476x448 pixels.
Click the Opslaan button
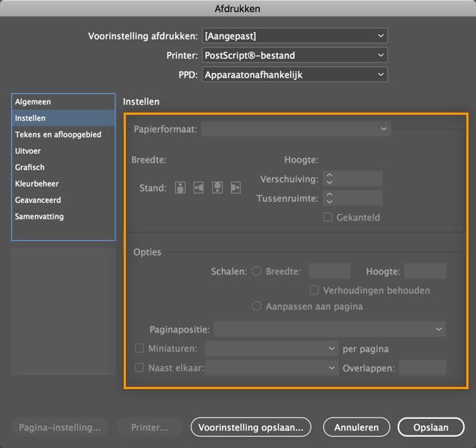click(432, 427)
